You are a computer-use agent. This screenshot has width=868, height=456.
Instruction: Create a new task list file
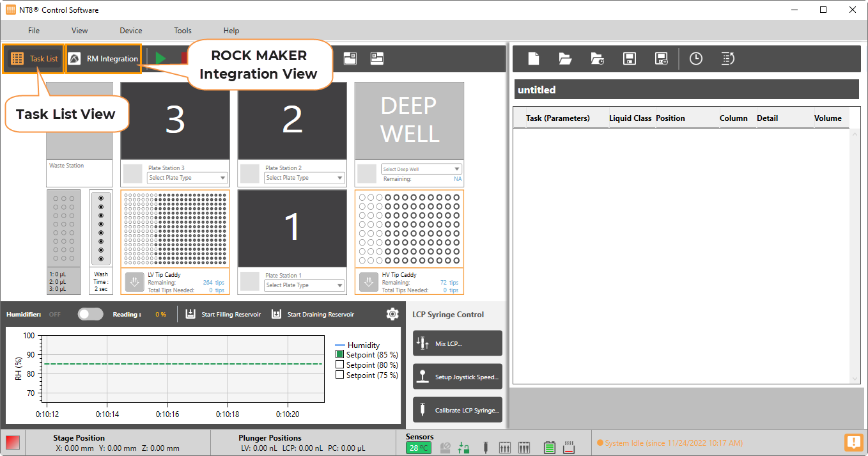tap(534, 59)
